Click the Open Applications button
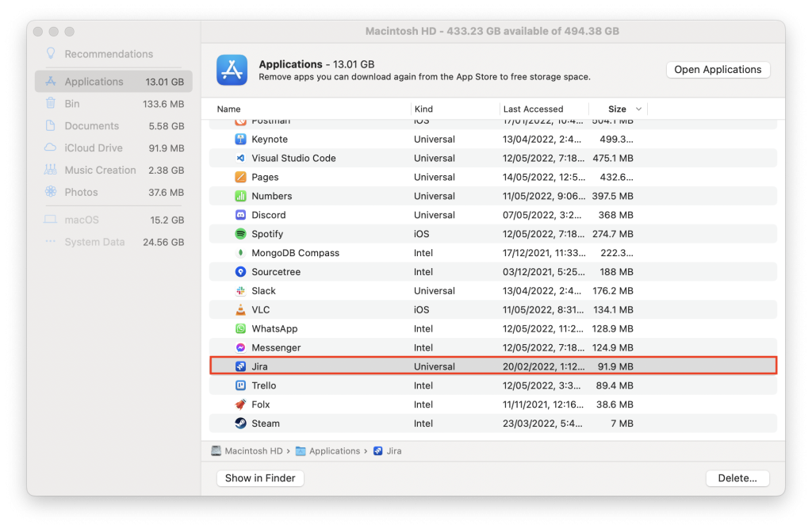Viewport: 812px width, 529px height. pyautogui.click(x=718, y=70)
